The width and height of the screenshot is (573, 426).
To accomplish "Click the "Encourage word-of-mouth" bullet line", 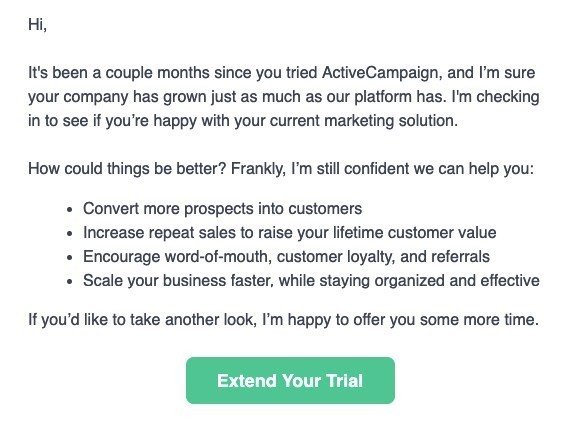I will (x=286, y=257).
